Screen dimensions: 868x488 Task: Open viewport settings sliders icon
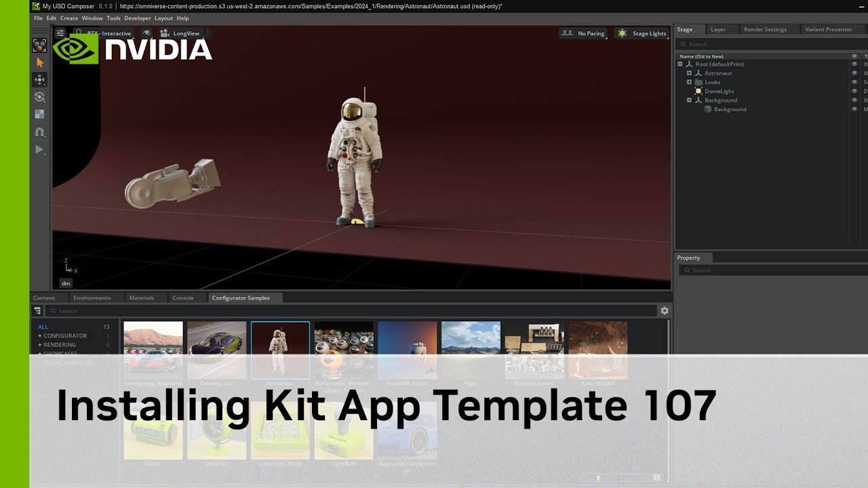click(60, 33)
